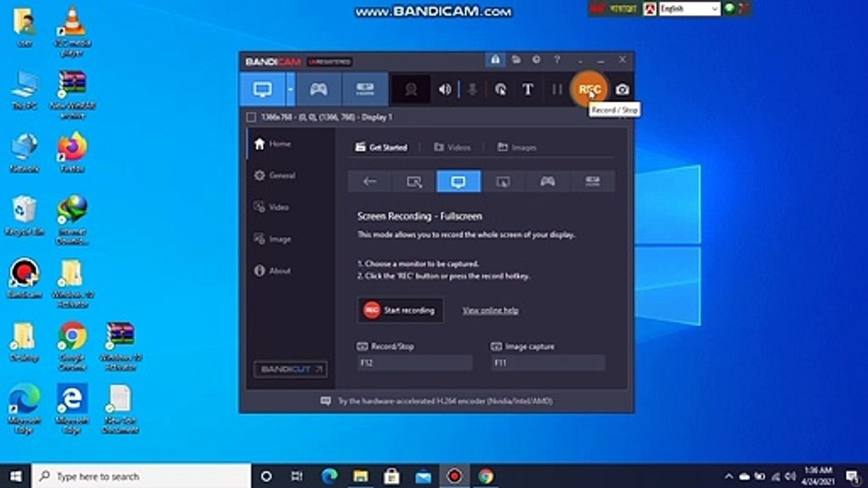868x488 pixels.
Task: Open the Image settings section
Action: [x=272, y=239]
